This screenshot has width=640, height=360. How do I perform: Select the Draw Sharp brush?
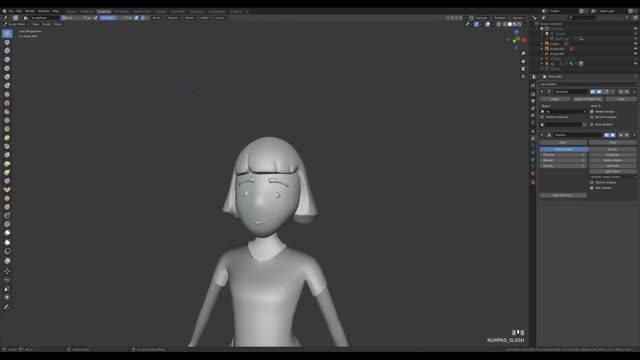point(7,42)
